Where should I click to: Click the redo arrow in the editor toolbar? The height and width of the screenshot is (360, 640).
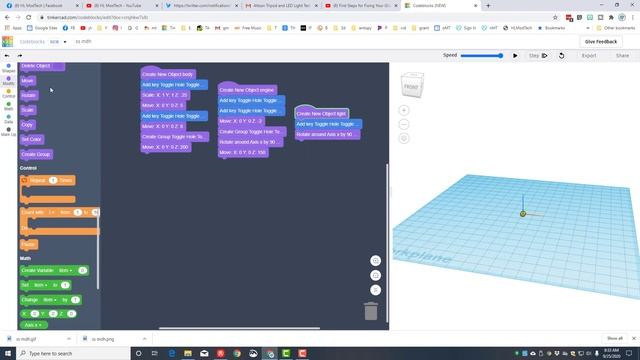[20, 56]
